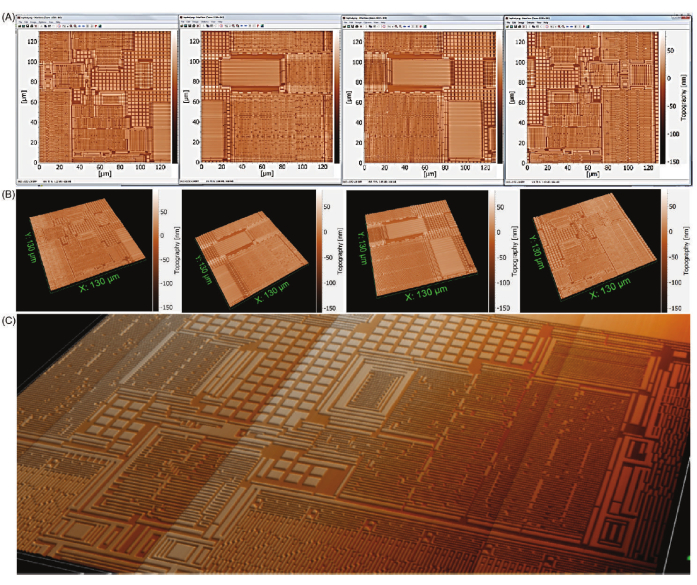Open the first menu in the fourth window's menu bar
The height and width of the screenshot is (585, 697).
(508, 22)
